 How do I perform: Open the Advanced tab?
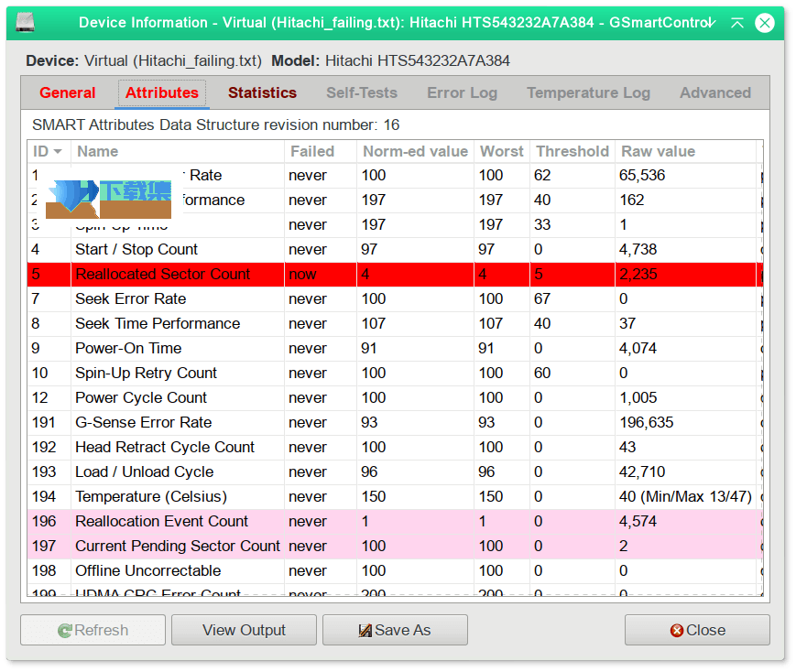pyautogui.click(x=715, y=92)
